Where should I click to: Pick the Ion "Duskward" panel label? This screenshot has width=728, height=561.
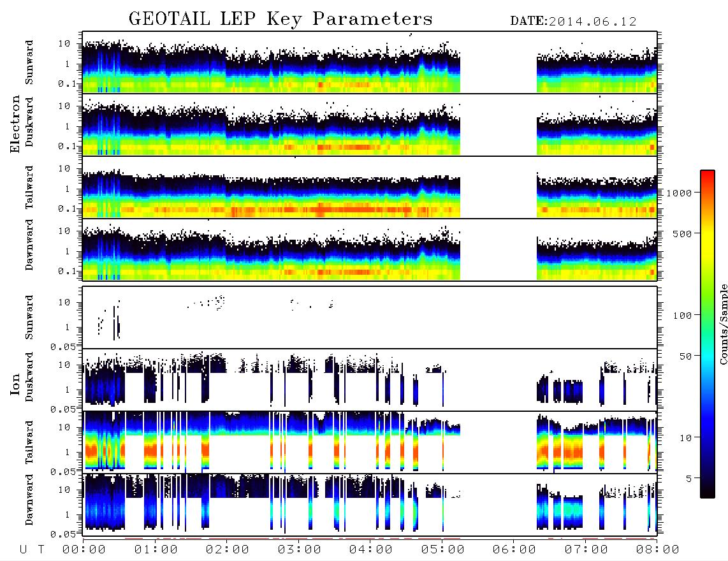29,377
